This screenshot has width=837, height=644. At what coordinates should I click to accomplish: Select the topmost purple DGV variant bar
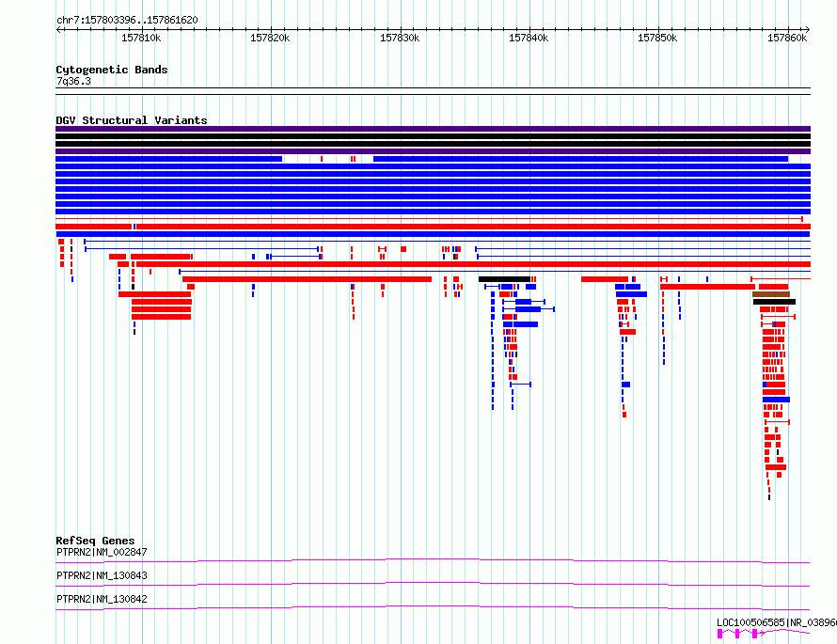433,129
